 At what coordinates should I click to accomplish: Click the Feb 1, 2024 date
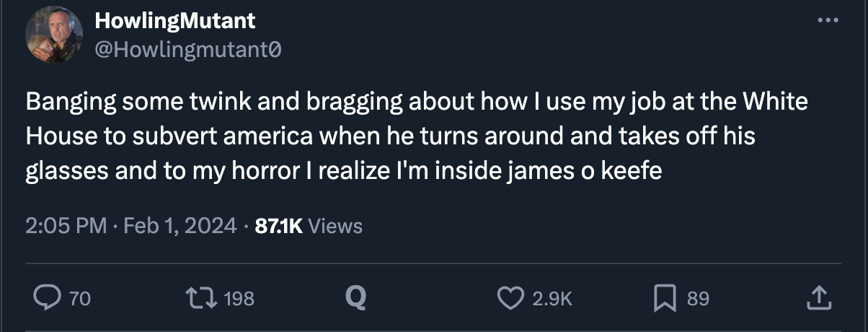180,226
